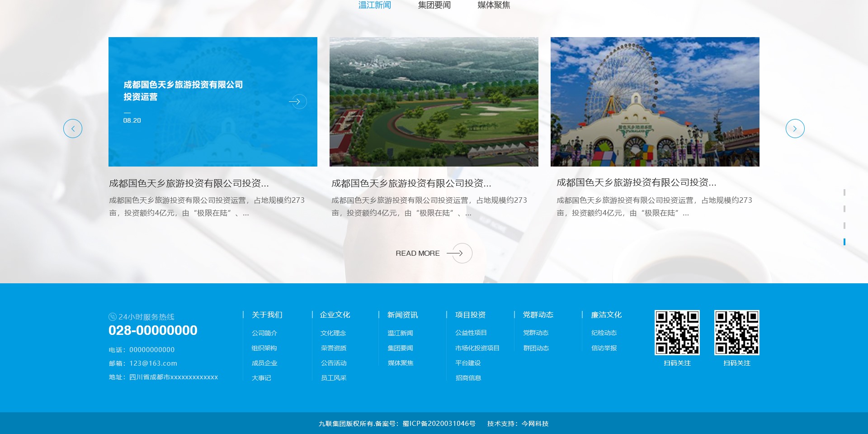Screen dimensions: 868x434
Task: Click the arrow icon on blue news card
Action: tap(297, 101)
